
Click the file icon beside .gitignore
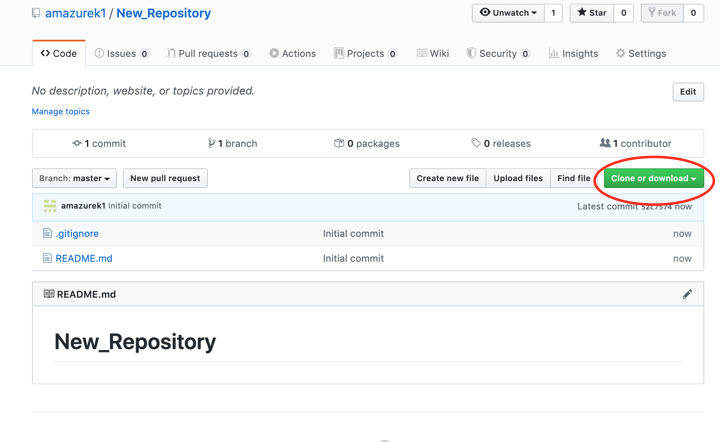[47, 233]
